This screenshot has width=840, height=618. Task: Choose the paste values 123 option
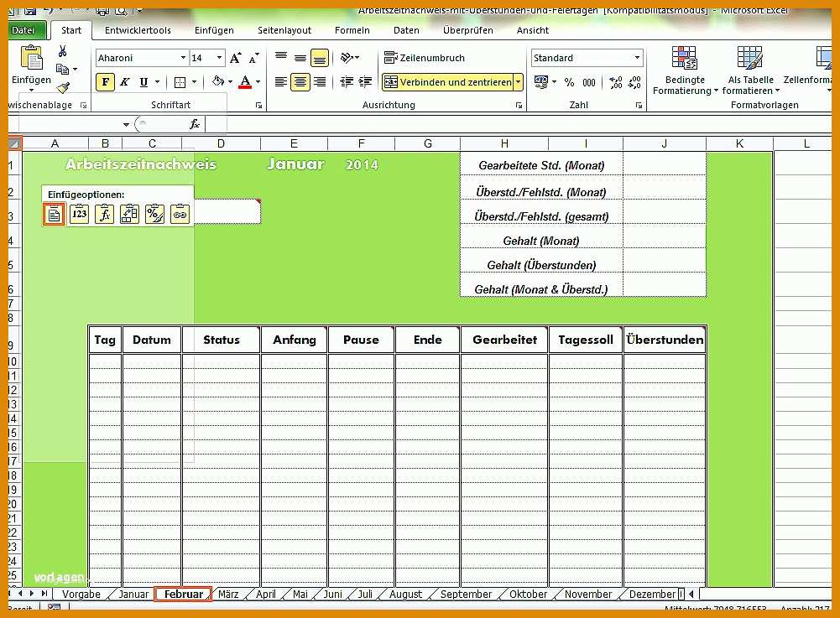[x=79, y=214]
